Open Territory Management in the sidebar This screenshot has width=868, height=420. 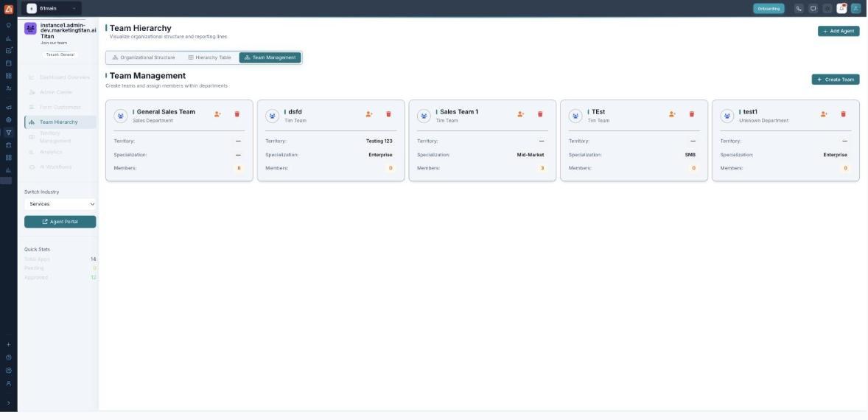[60, 137]
